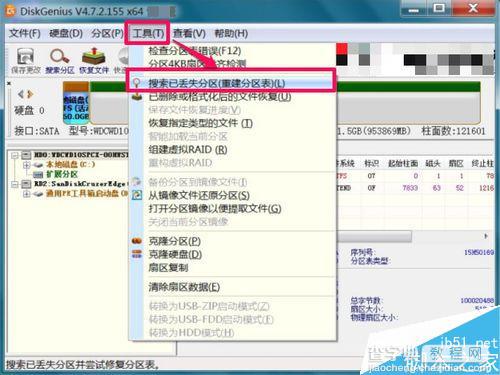Choose 恢复指定类型的文件(T)

coord(200,123)
